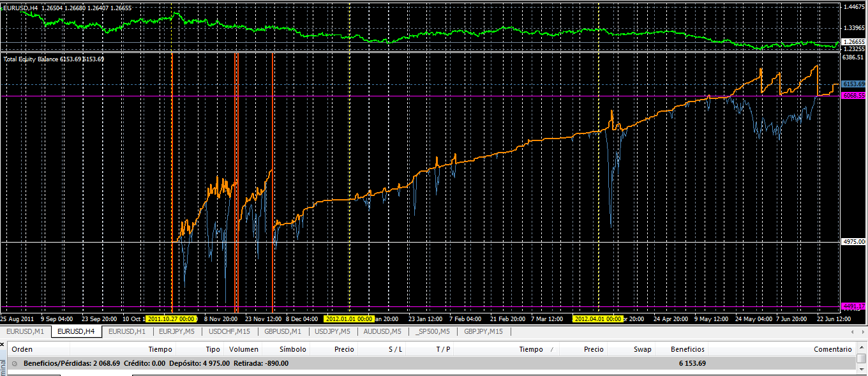Switch to the EURJPY,M5 chart tab
The image size is (868, 376).
(x=177, y=331)
